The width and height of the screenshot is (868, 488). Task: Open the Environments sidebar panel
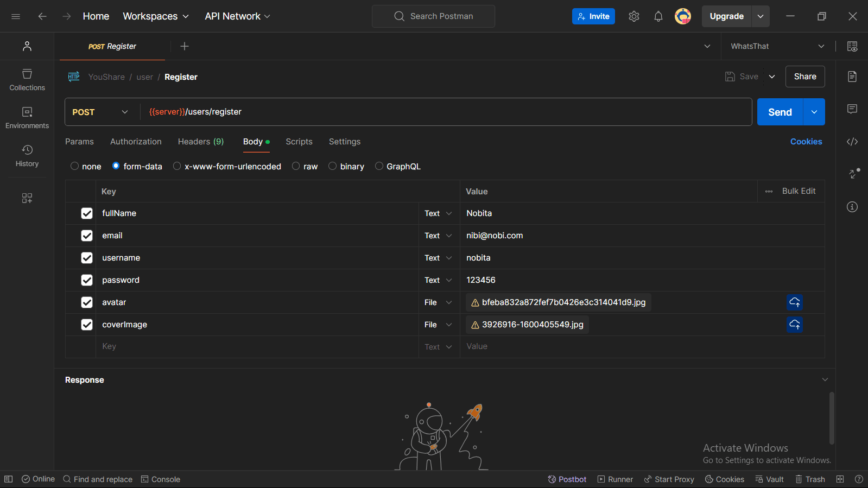coord(27,118)
